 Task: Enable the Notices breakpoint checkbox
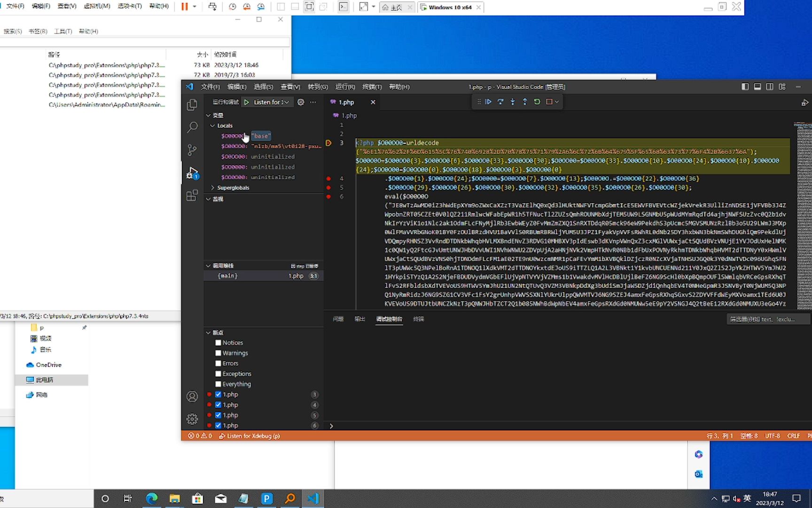tap(218, 343)
